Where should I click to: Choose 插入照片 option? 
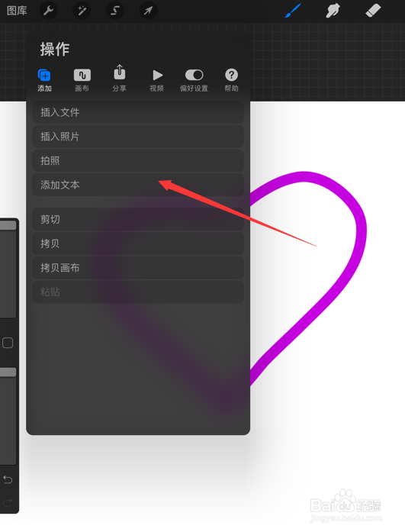click(x=138, y=137)
